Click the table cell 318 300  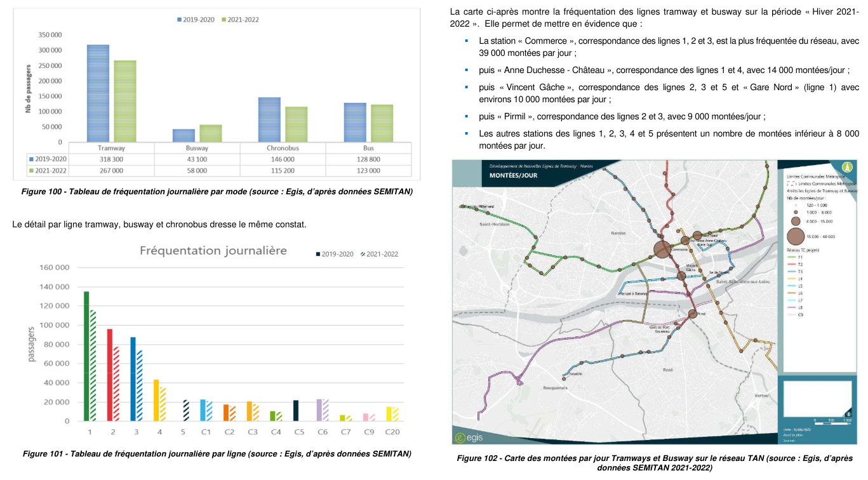click(111, 159)
